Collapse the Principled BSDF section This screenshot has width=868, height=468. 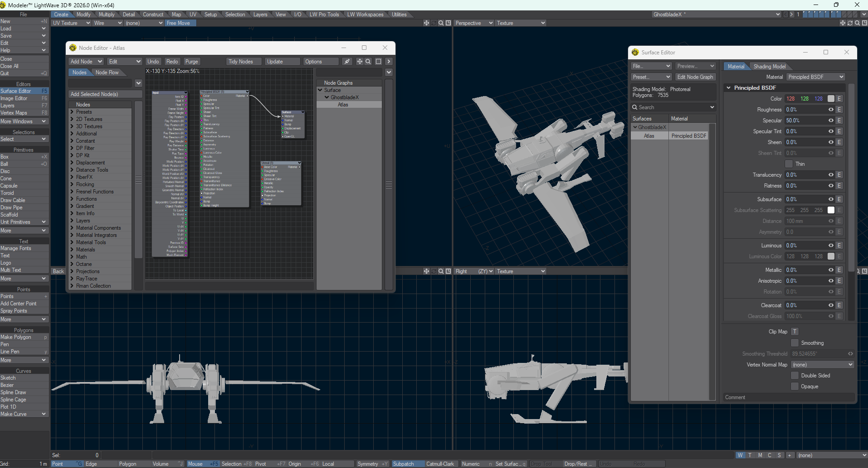729,88
